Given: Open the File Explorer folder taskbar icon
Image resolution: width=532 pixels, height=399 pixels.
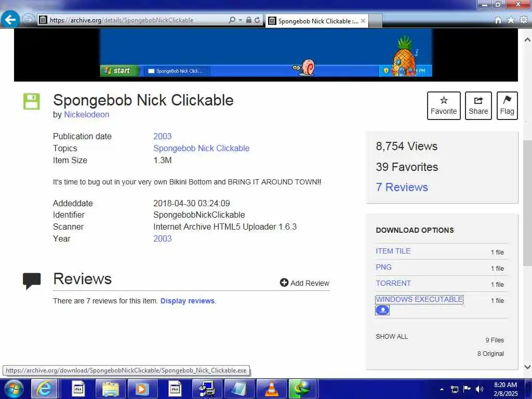Looking at the screenshot, I should 110,389.
